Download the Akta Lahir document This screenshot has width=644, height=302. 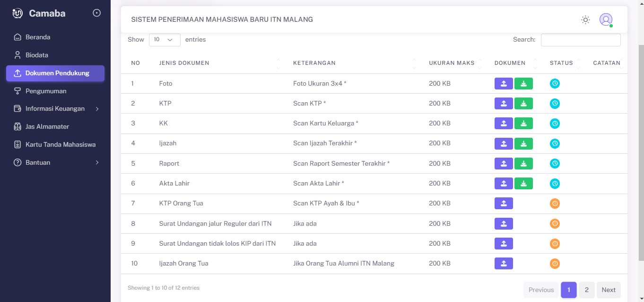(x=523, y=183)
